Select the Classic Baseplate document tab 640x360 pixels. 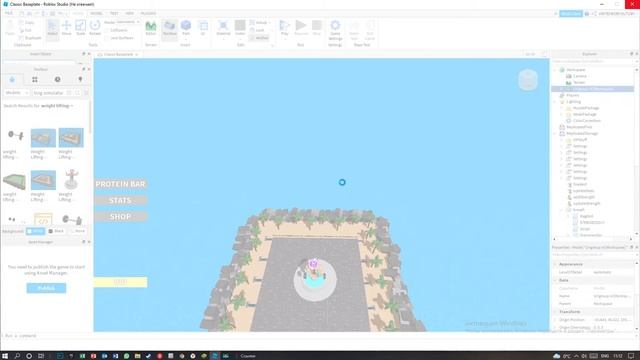tap(117, 54)
